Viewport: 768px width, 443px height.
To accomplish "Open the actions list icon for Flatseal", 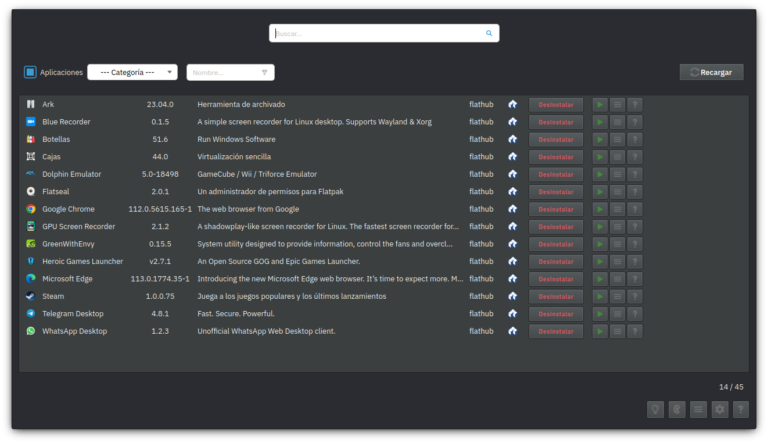I will pos(617,192).
